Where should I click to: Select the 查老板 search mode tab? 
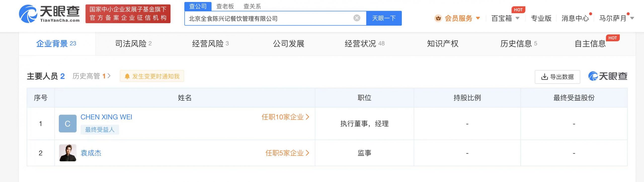point(225,6)
